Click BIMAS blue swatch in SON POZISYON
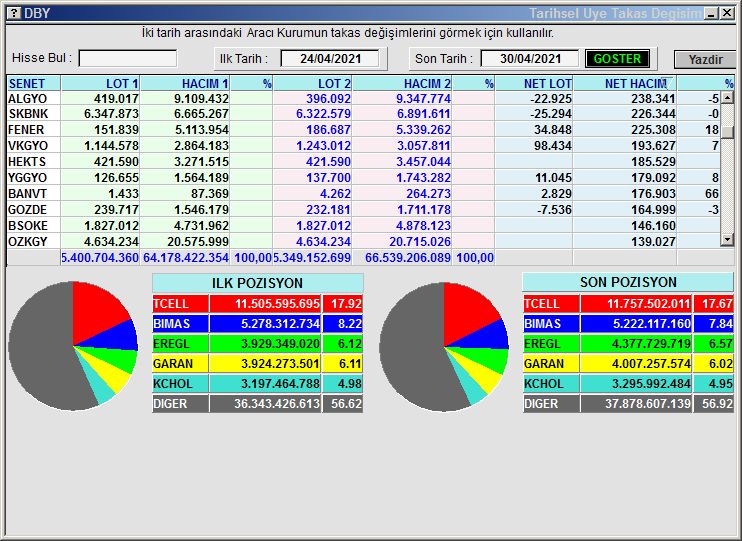742x541 pixels. point(551,324)
